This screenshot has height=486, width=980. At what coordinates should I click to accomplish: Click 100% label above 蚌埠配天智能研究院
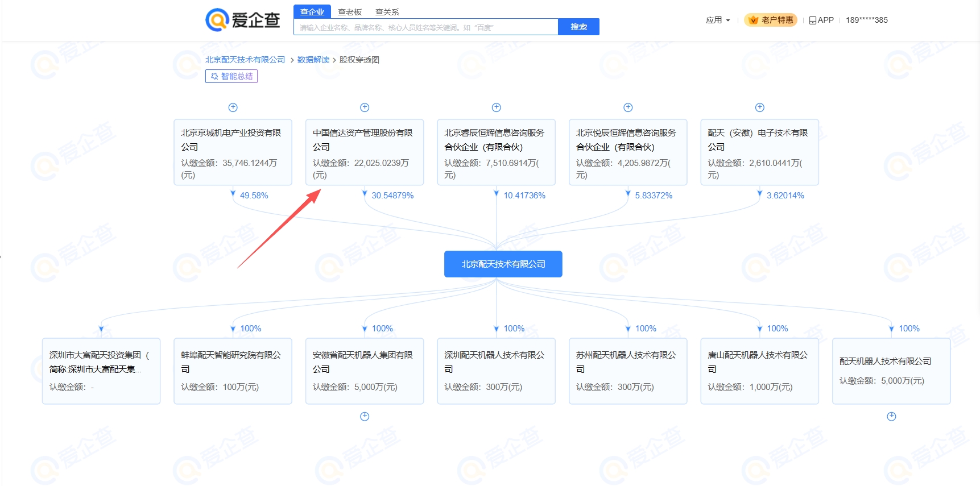(251, 329)
